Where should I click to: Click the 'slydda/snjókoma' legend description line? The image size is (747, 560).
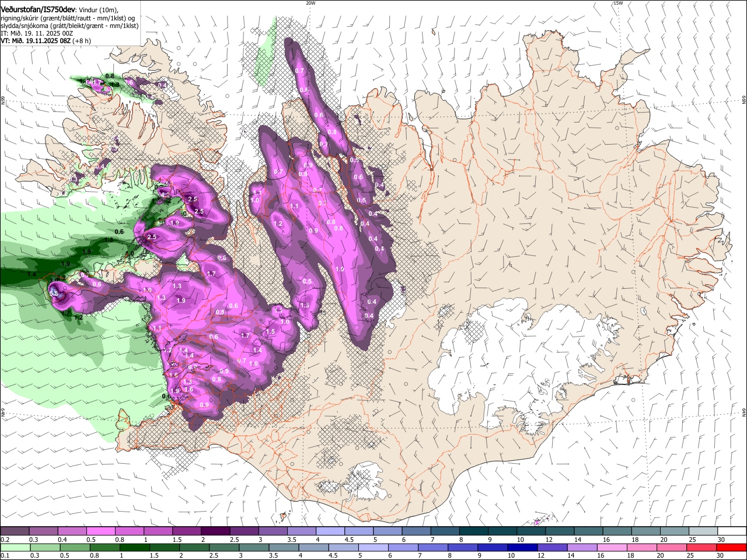(69, 26)
